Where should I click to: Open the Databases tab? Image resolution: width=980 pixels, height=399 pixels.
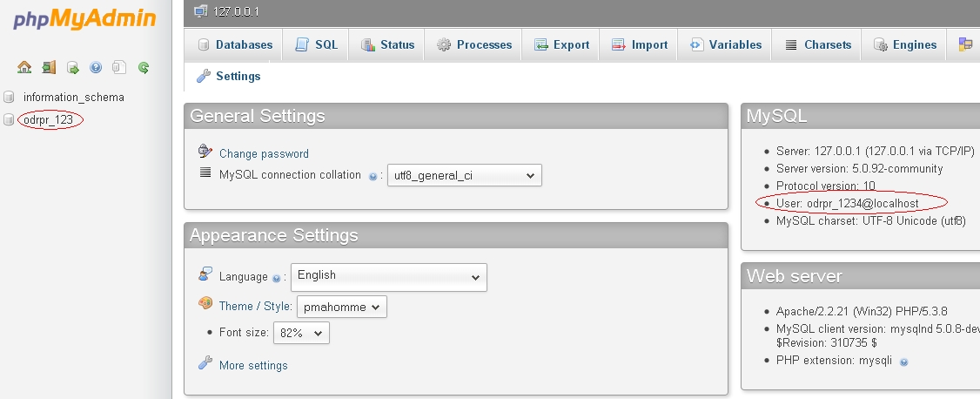[x=235, y=45]
